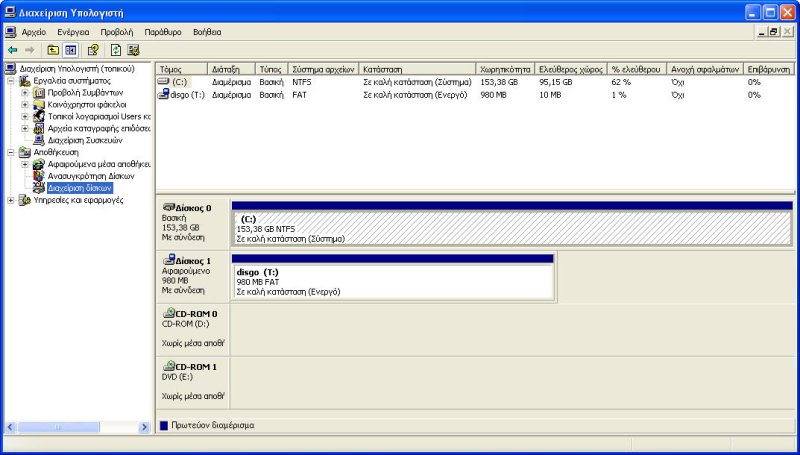The image size is (800, 455).
Task: Click the CD-ROM 0 drive icon
Action: click(168, 313)
